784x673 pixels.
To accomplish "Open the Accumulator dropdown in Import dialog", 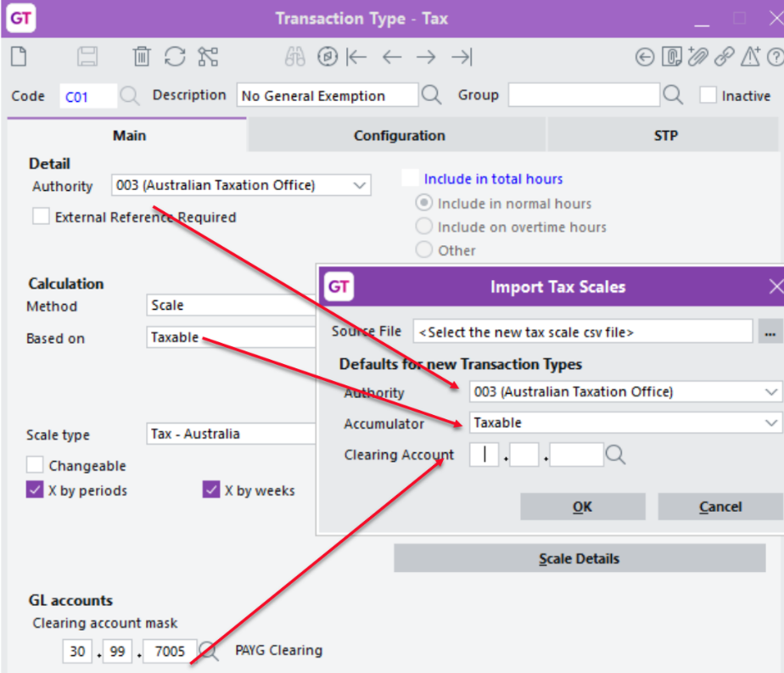I will tap(770, 423).
